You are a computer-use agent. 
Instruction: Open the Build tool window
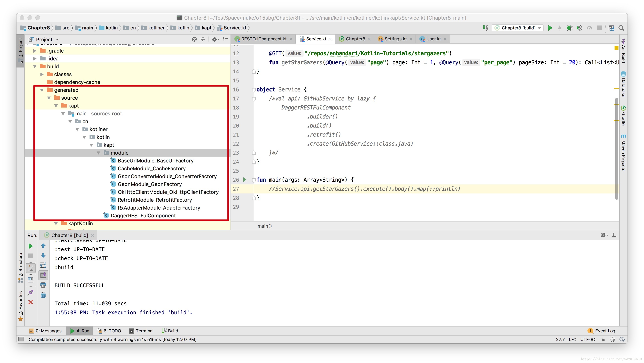point(170,331)
